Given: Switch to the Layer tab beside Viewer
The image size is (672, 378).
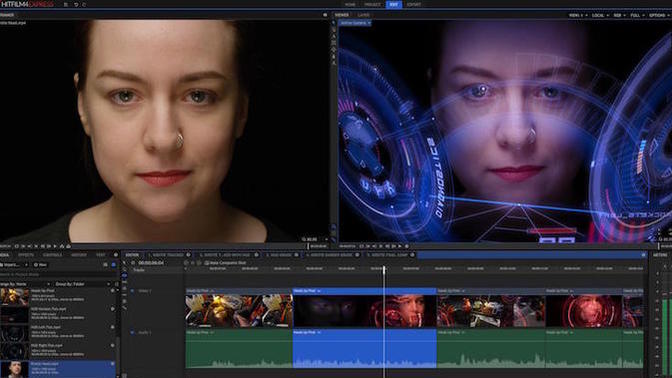Looking at the screenshot, I should point(363,15).
